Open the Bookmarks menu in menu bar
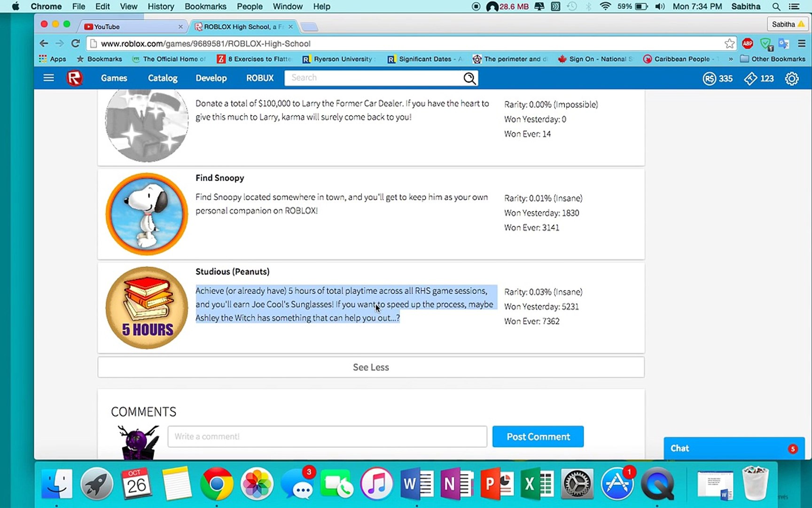This screenshot has width=812, height=508. (x=205, y=7)
